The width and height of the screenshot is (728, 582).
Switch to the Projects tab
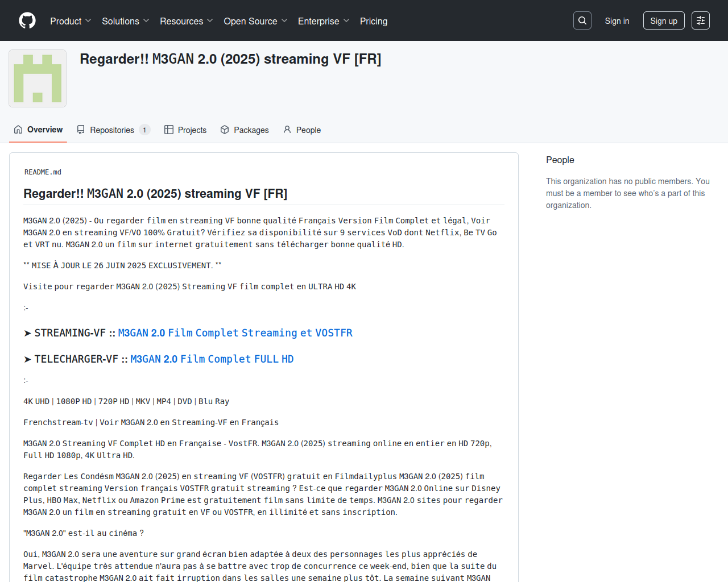pos(185,130)
